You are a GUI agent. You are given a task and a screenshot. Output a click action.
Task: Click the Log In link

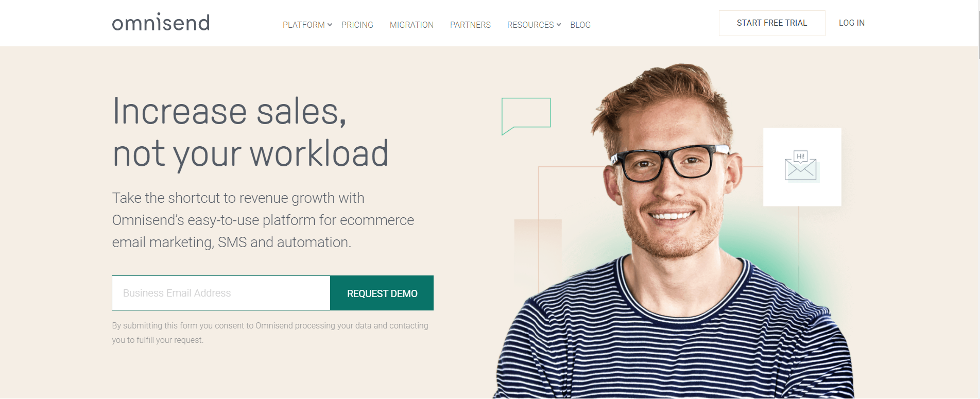(852, 23)
